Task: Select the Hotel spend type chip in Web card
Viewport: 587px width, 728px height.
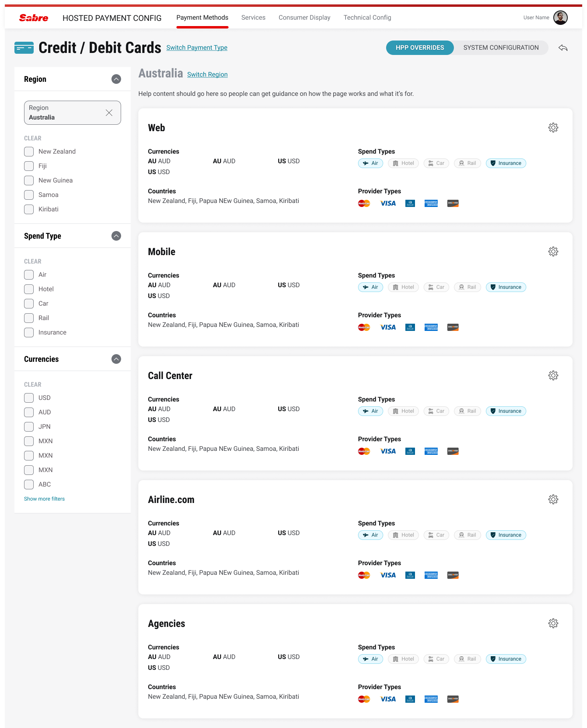Action: pyautogui.click(x=403, y=163)
